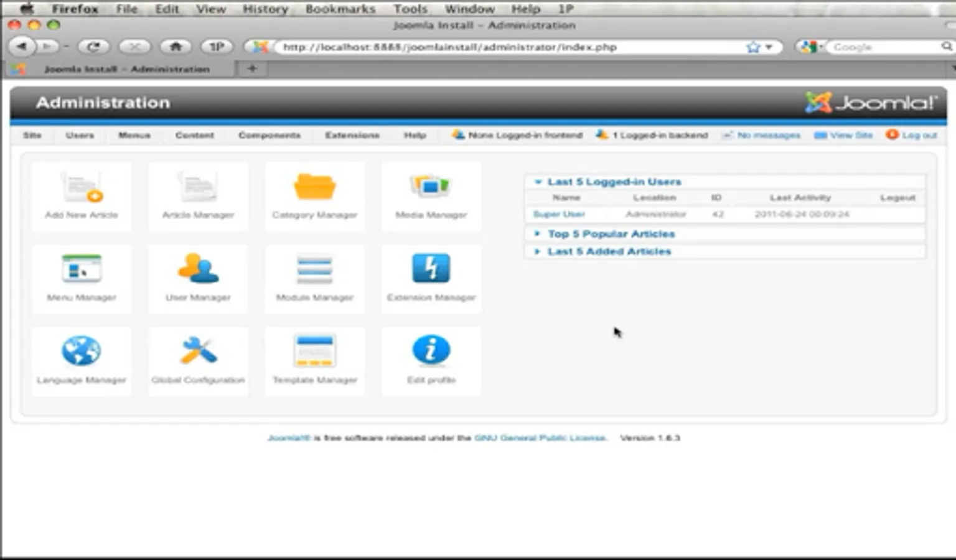Open the Extensions menu
The width and height of the screenshot is (956, 560).
[x=352, y=135]
